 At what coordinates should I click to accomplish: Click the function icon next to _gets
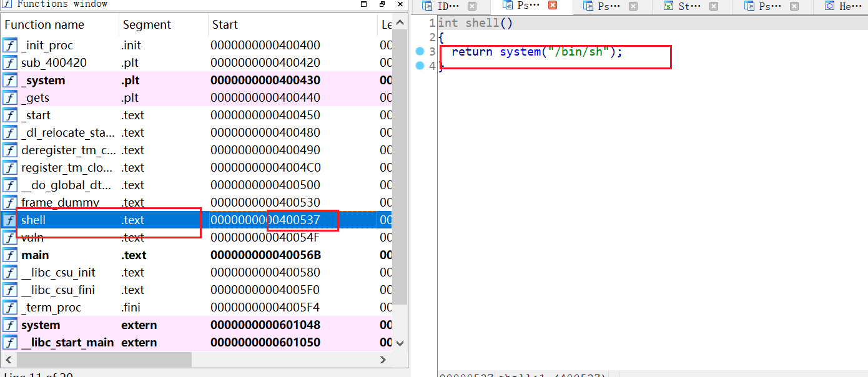(x=10, y=98)
